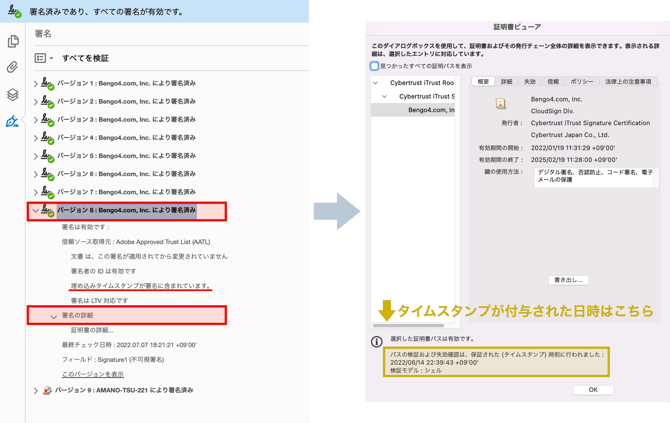Tick 見つかったすべての証明パスを表示 checkbox
This screenshot has height=423, width=670.
[x=374, y=66]
